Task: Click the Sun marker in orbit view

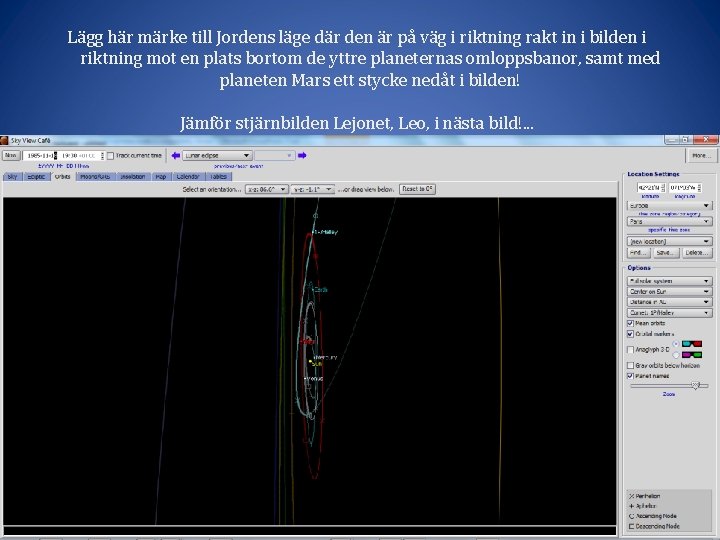Action: (310, 363)
